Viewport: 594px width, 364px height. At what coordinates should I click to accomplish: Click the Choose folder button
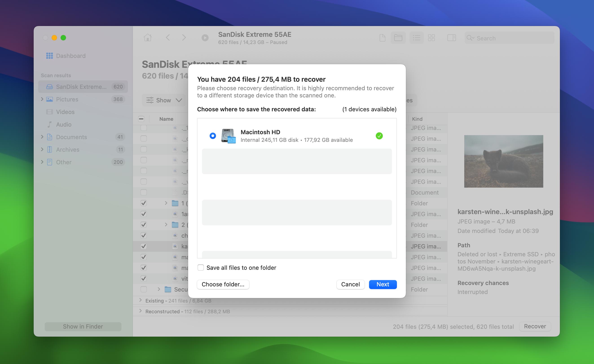coord(223,285)
